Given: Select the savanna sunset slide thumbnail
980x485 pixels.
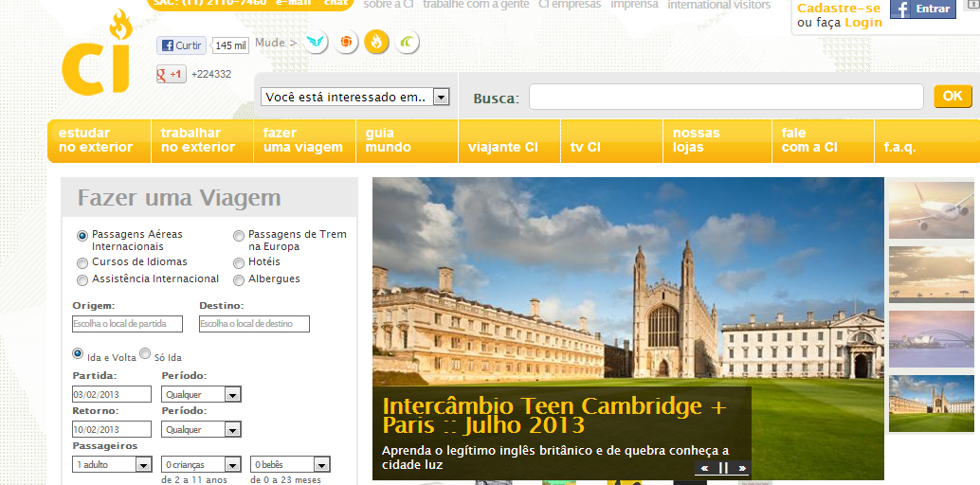Looking at the screenshot, I should (x=932, y=275).
